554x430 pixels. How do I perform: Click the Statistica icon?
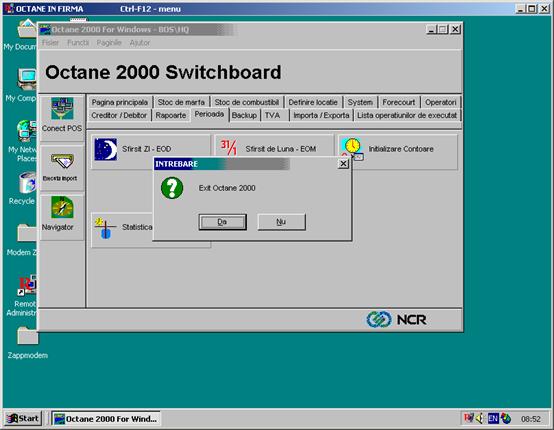click(105, 228)
